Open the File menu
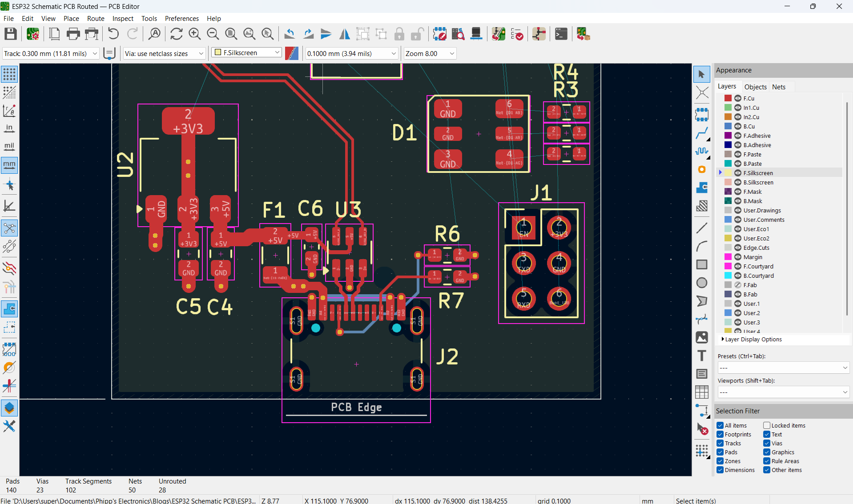The height and width of the screenshot is (504, 853). tap(8, 18)
